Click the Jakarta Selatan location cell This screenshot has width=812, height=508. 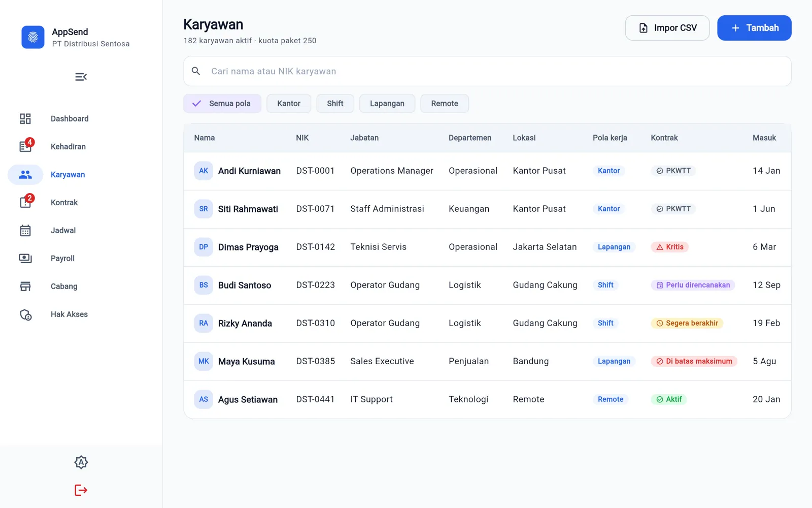pos(545,247)
